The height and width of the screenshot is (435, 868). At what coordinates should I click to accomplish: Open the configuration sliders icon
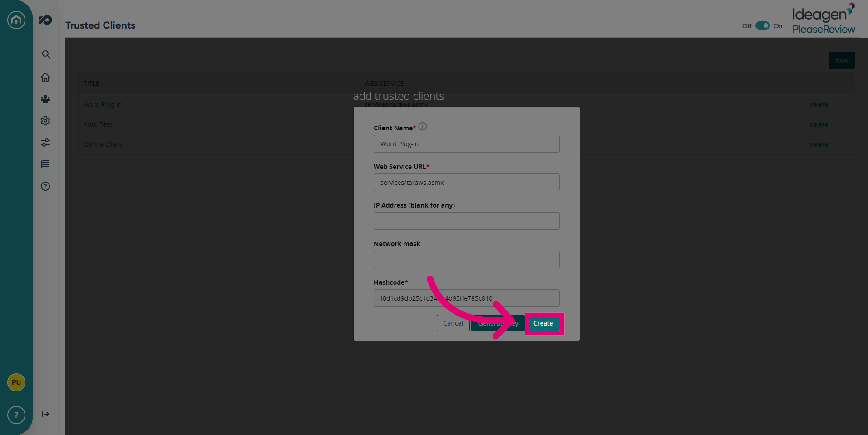[45, 143]
